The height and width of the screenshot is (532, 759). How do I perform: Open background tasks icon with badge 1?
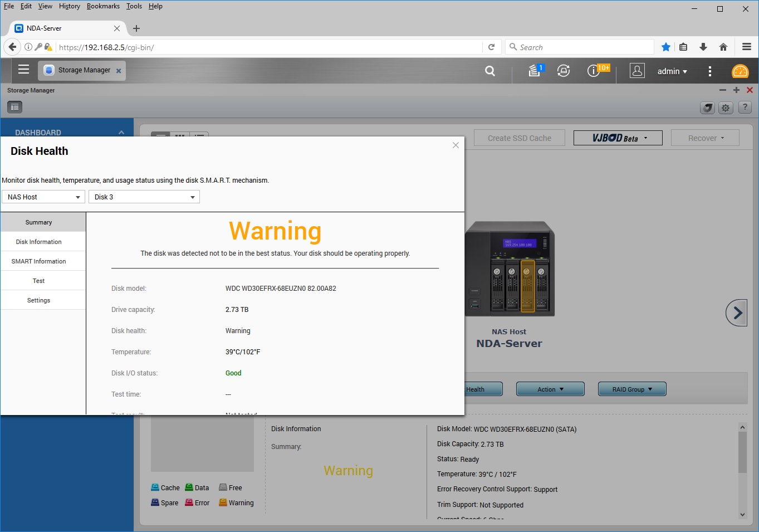pos(535,70)
